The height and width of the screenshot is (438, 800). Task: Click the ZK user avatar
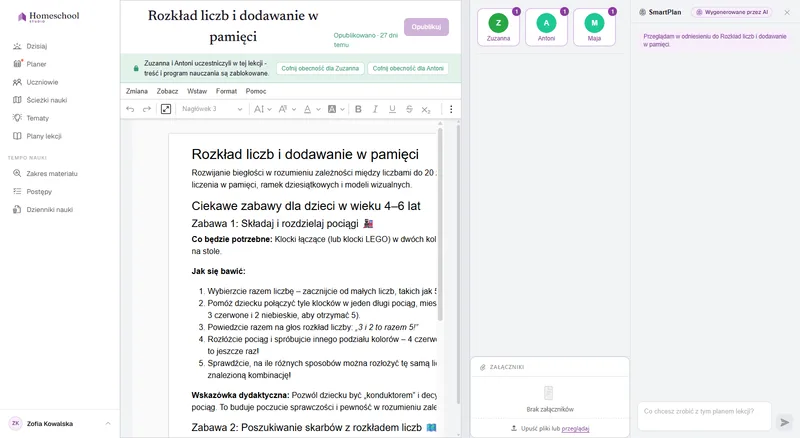point(16,423)
